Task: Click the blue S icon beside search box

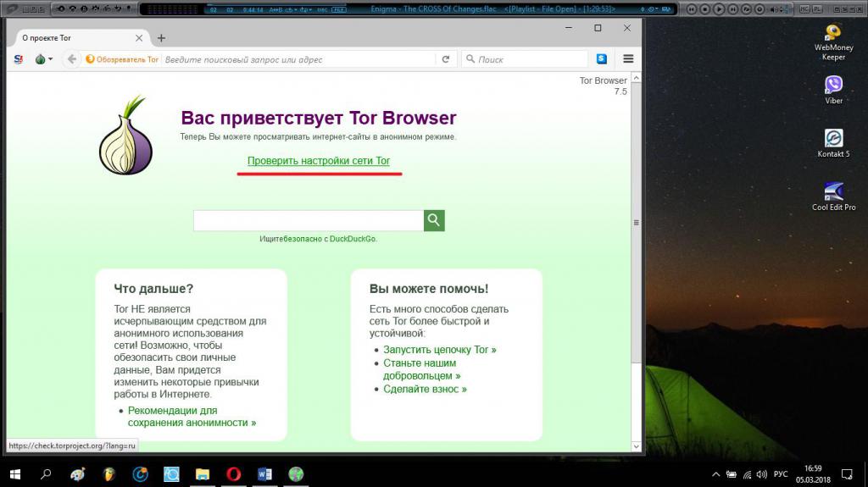Action: pyautogui.click(x=602, y=58)
